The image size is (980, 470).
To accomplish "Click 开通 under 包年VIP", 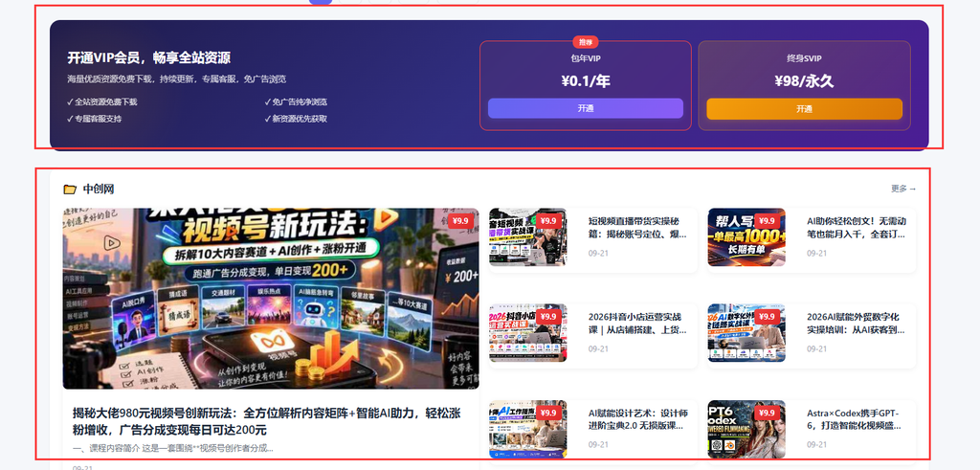I will tap(585, 108).
